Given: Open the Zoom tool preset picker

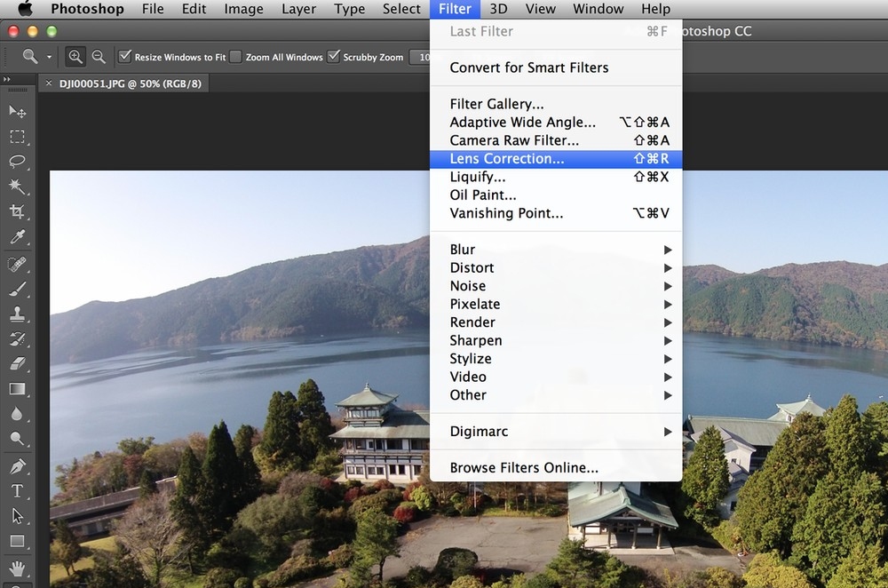Looking at the screenshot, I should [x=49, y=57].
